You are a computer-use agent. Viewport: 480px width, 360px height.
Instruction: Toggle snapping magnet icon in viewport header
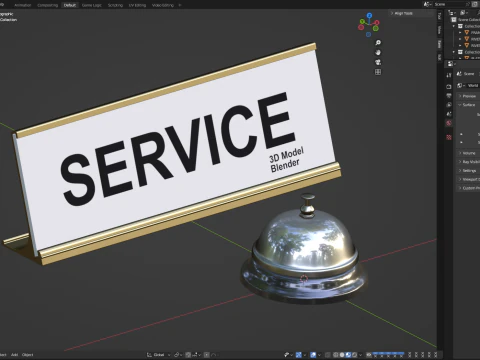pyautogui.click(x=188, y=355)
